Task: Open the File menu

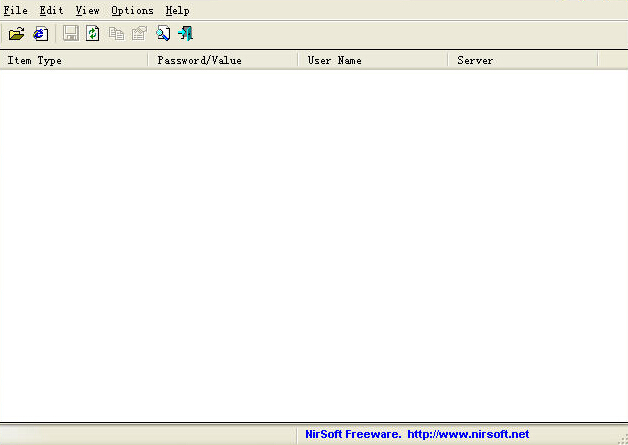Action: pyautogui.click(x=16, y=10)
